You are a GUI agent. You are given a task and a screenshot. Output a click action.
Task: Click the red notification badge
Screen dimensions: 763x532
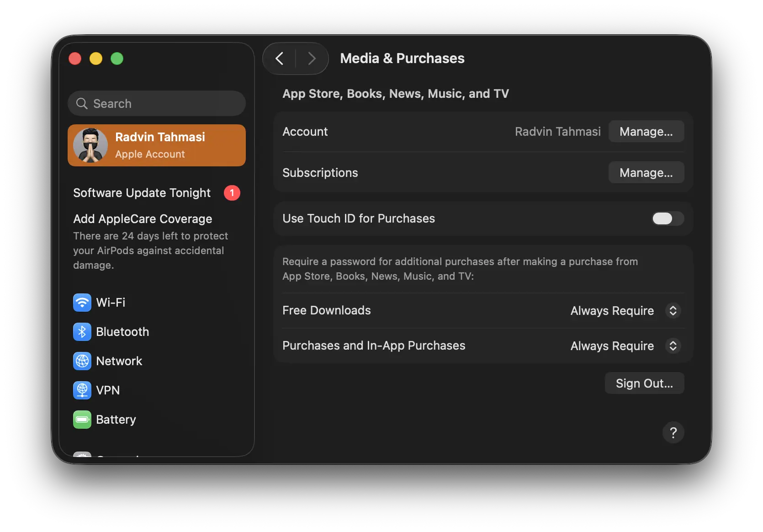tap(232, 193)
